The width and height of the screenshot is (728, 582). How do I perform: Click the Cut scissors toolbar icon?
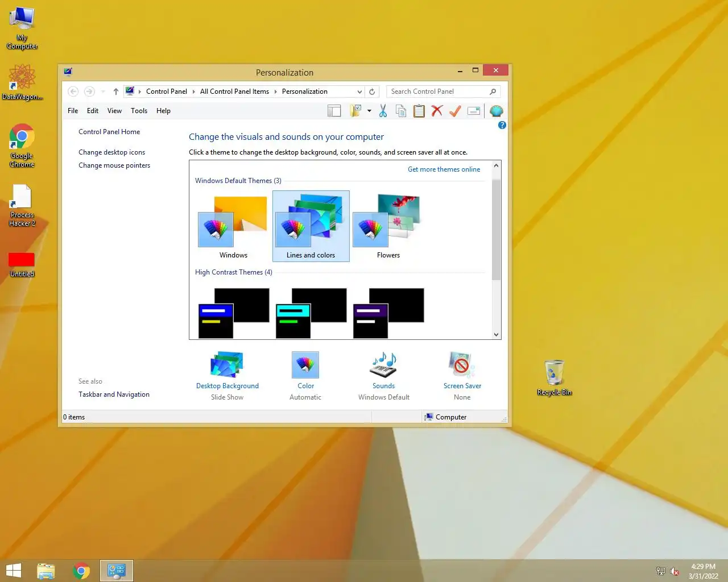(383, 111)
